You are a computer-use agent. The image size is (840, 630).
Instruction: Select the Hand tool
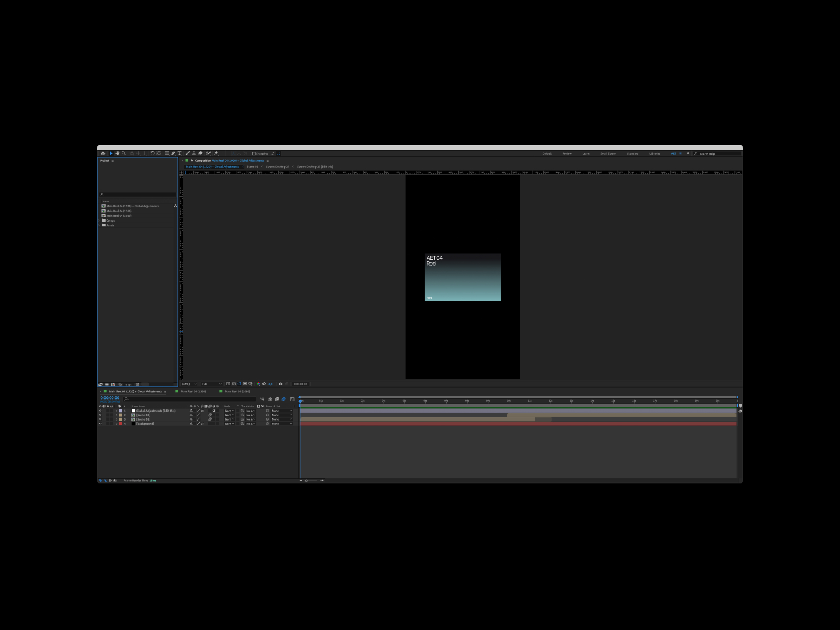pos(118,153)
